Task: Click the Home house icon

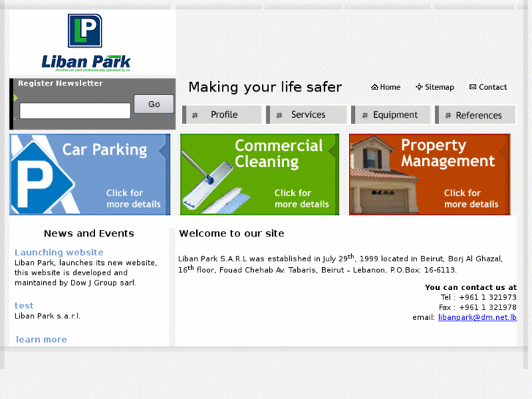Action: click(375, 87)
